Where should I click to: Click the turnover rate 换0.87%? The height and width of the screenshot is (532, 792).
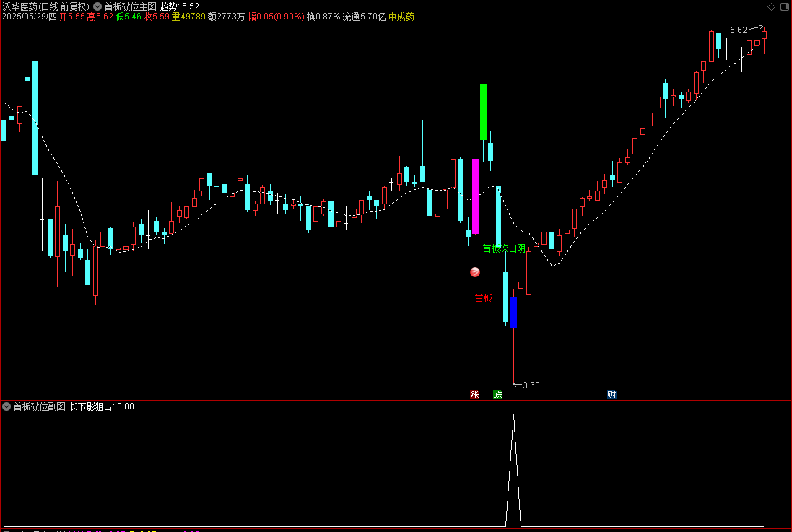point(323,17)
